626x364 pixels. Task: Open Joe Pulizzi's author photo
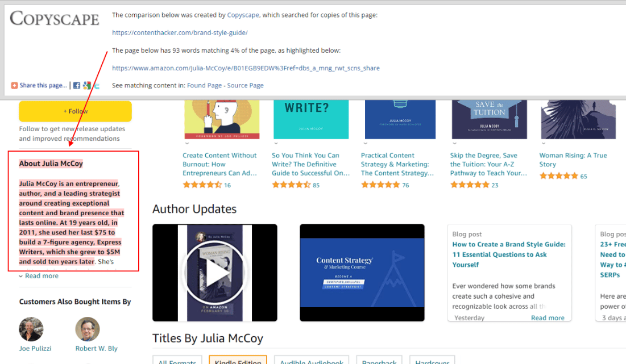(31, 329)
